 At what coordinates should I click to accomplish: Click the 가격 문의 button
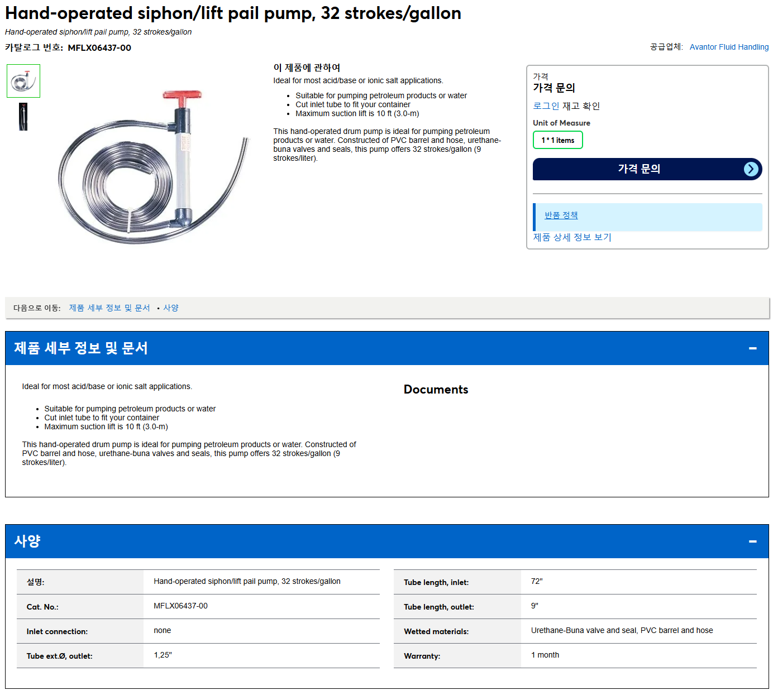[647, 169]
